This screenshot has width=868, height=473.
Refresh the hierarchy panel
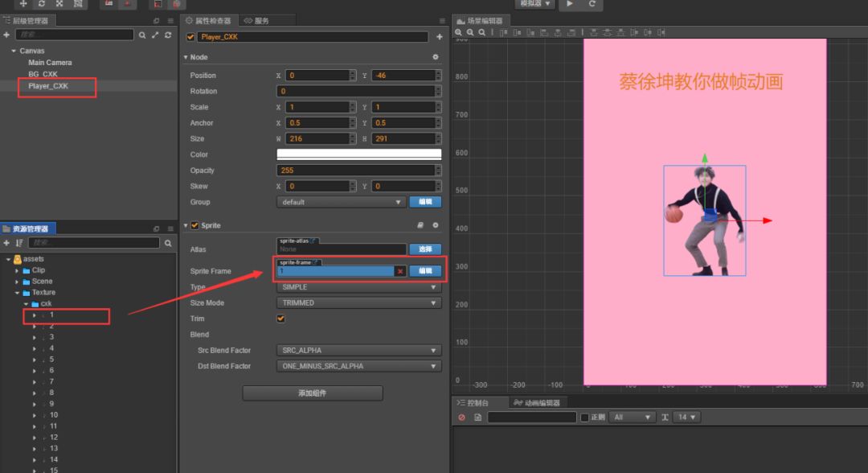(x=168, y=35)
